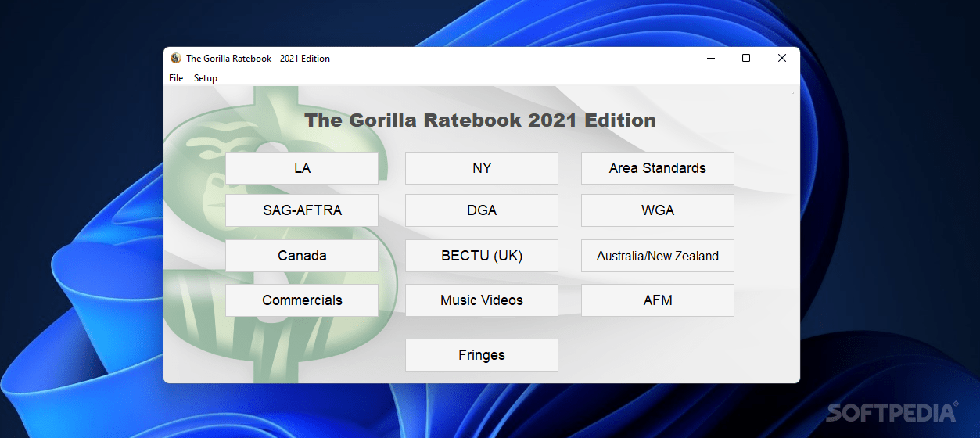Screen dimensions: 980x438
Task: Choose the DGA button
Action: click(x=482, y=210)
